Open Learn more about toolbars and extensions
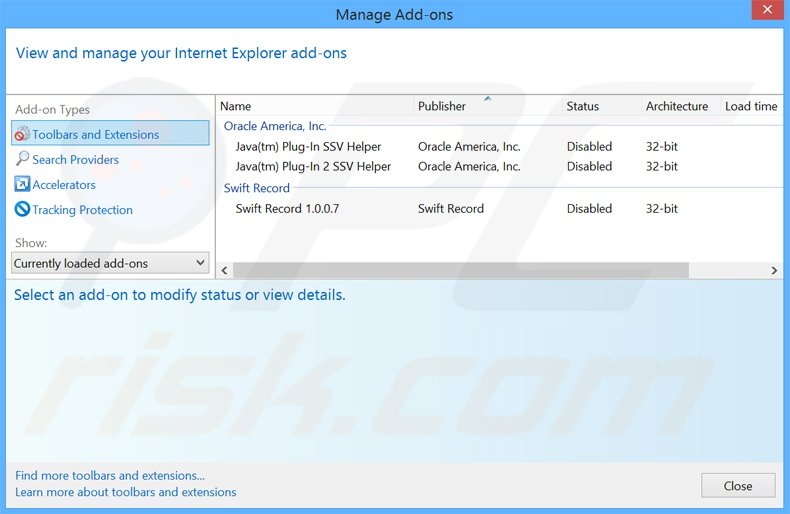 pyautogui.click(x=126, y=492)
